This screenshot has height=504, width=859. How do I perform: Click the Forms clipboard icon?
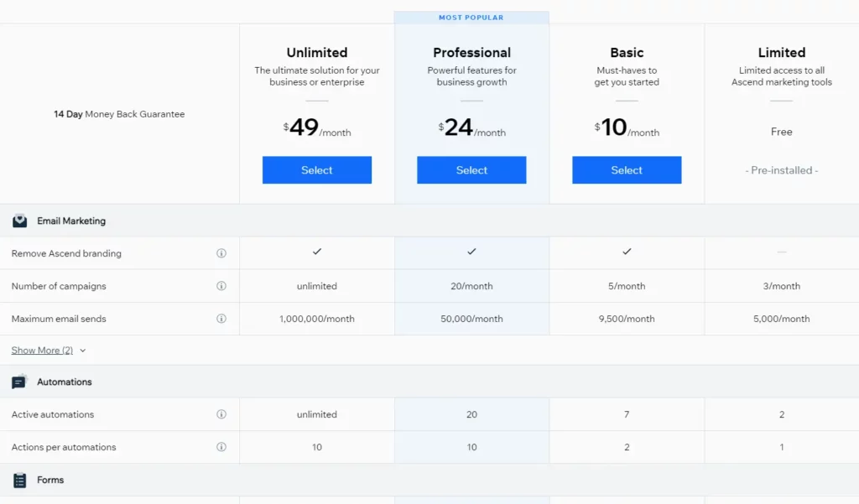point(20,480)
